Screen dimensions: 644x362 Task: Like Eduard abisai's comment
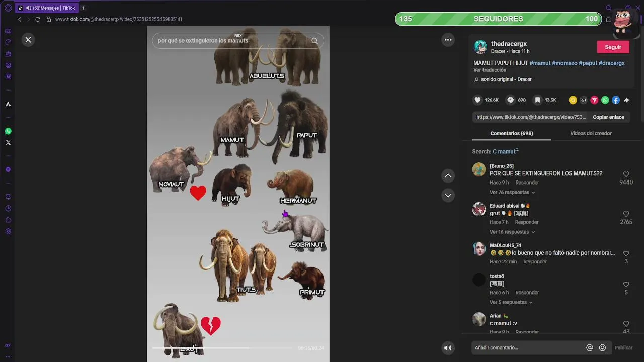click(x=626, y=214)
